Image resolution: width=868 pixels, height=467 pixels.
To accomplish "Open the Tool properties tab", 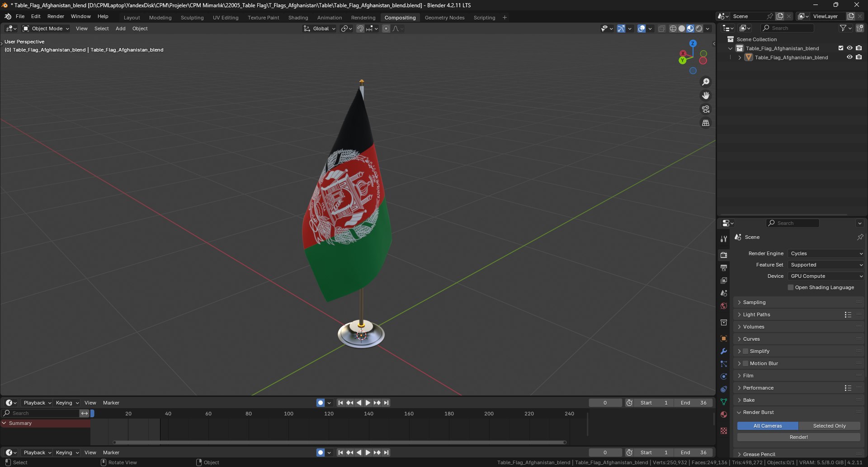I will coord(724,239).
